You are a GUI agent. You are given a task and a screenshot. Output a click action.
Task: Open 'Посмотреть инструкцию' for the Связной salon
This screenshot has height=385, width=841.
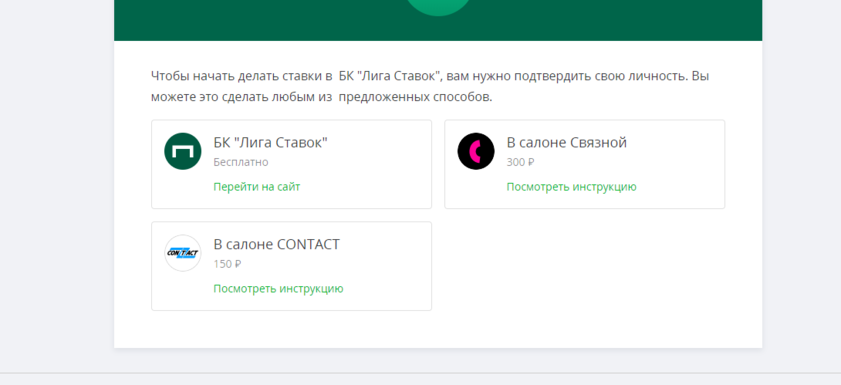(572, 187)
